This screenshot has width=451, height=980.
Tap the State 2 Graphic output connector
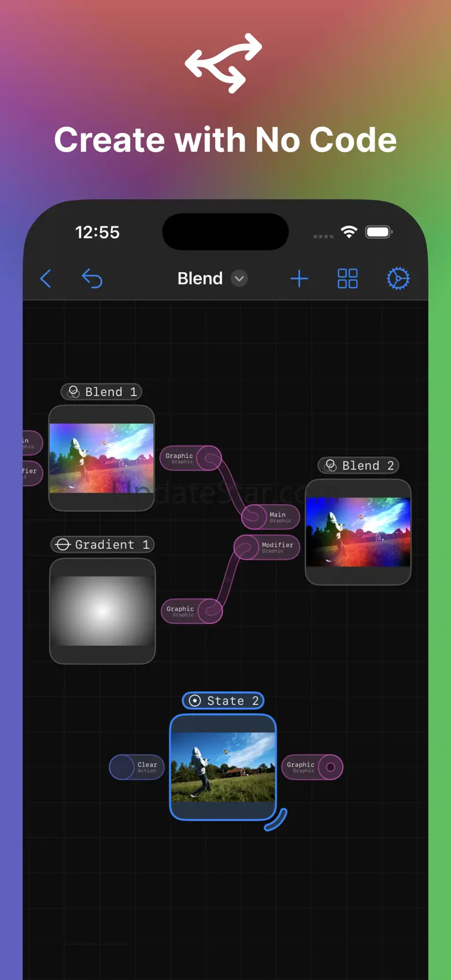click(x=330, y=767)
